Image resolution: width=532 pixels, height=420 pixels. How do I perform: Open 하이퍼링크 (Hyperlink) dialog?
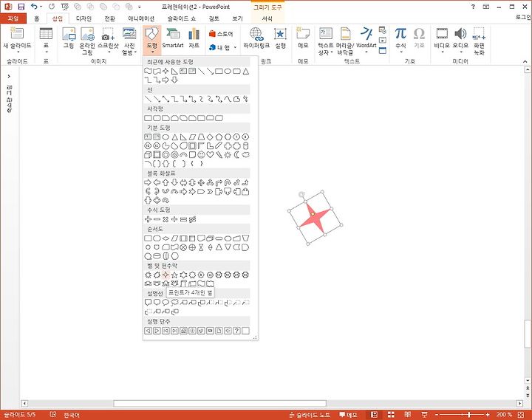pos(256,38)
